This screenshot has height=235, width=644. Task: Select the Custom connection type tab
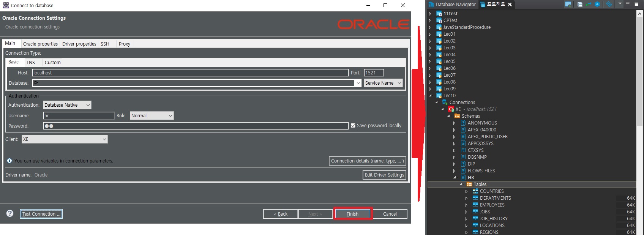[52, 63]
